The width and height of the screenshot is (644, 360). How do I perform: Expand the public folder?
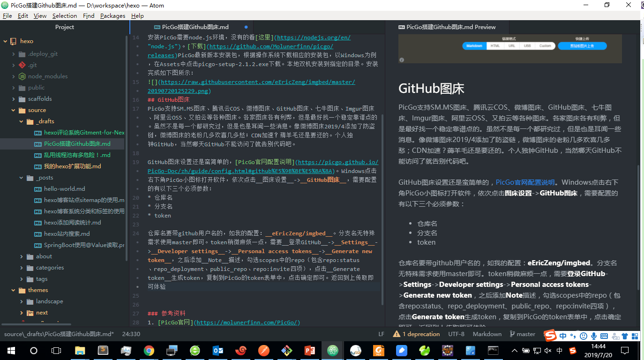click(x=14, y=88)
